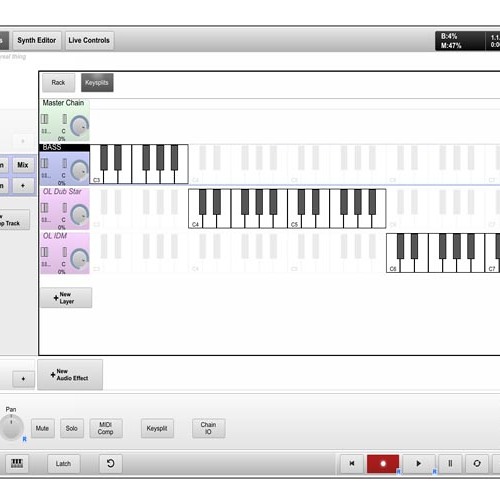Click plus button beside New Audio Effect
The width and height of the screenshot is (500, 500).
coord(23,379)
